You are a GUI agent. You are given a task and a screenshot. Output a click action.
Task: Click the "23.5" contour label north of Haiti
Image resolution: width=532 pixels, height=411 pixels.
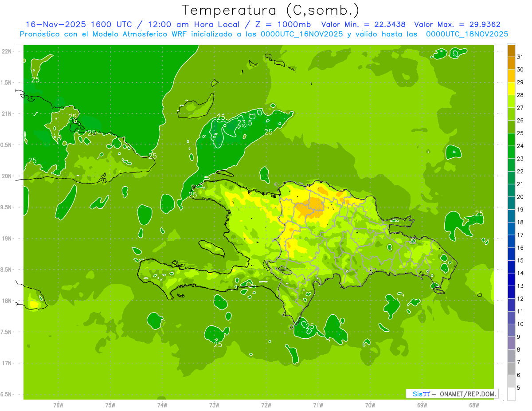(244, 123)
